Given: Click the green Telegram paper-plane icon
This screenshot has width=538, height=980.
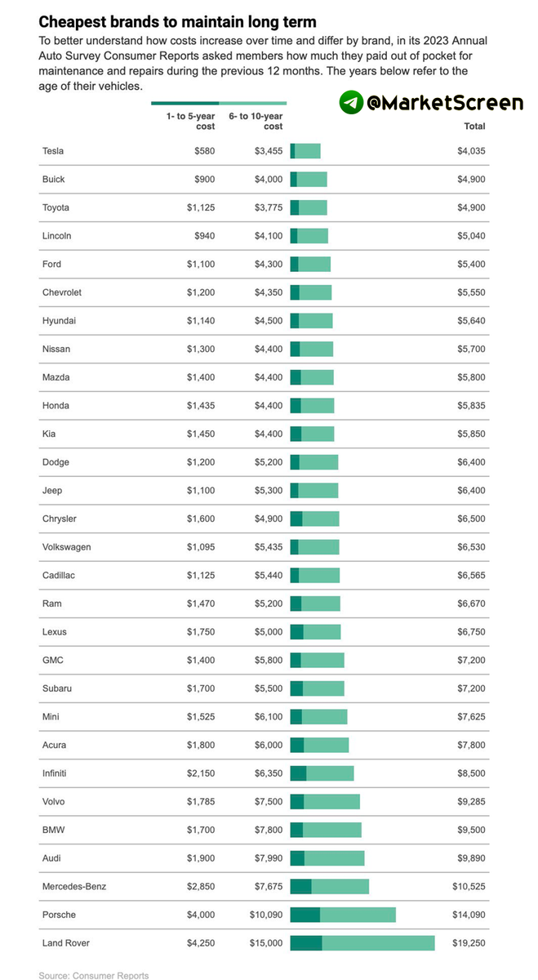Looking at the screenshot, I should 352,102.
